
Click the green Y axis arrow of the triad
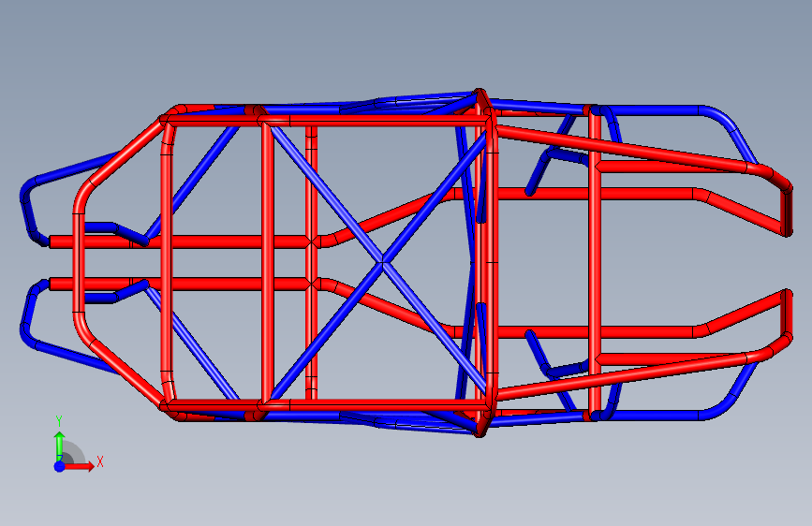pos(60,446)
